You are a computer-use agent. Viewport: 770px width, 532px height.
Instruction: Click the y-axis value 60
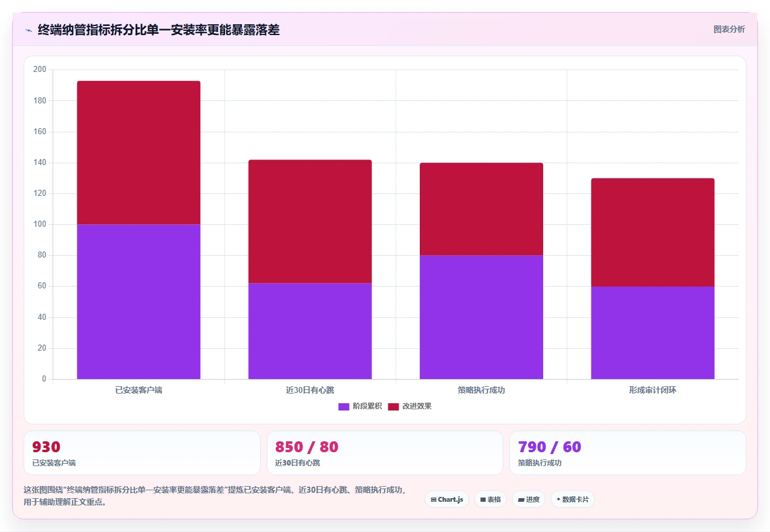[x=42, y=286]
